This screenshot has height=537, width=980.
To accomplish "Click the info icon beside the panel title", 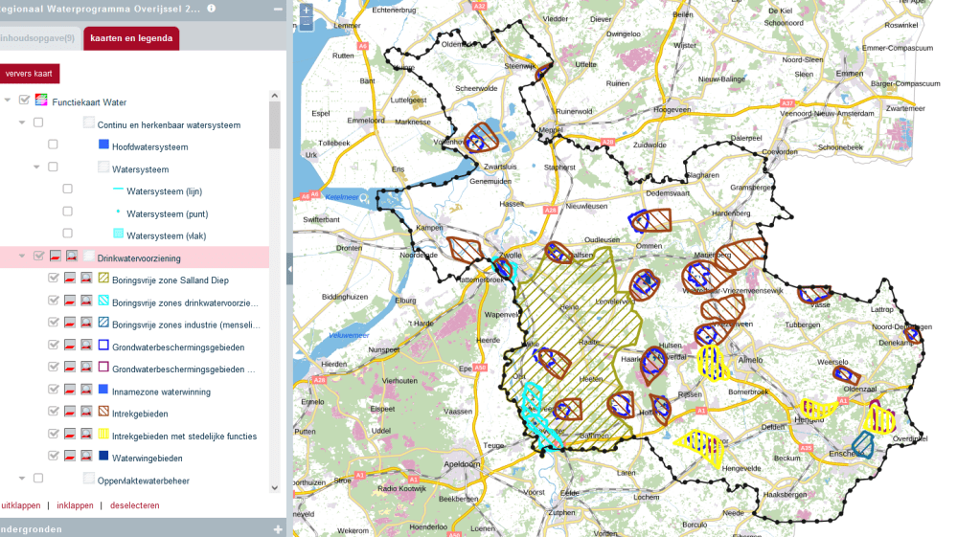I will [x=212, y=9].
